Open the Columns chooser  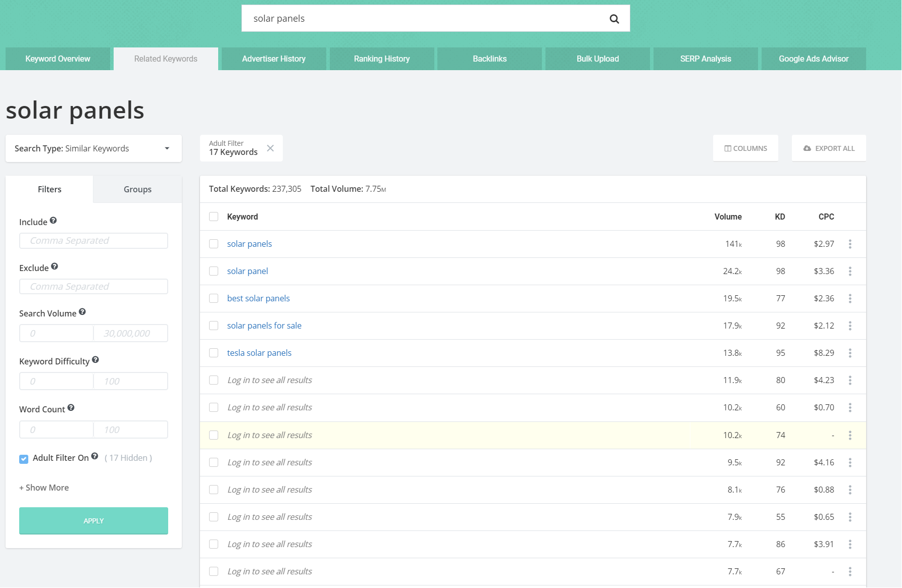pyautogui.click(x=745, y=148)
